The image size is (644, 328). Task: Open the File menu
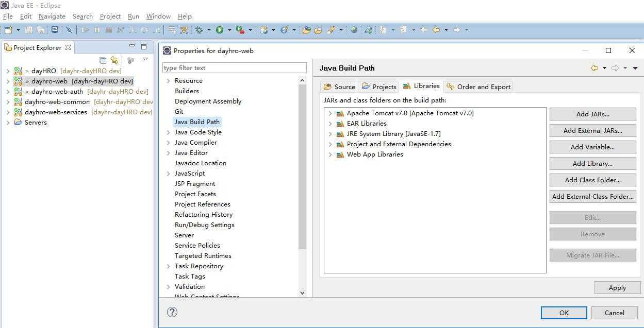pos(8,16)
